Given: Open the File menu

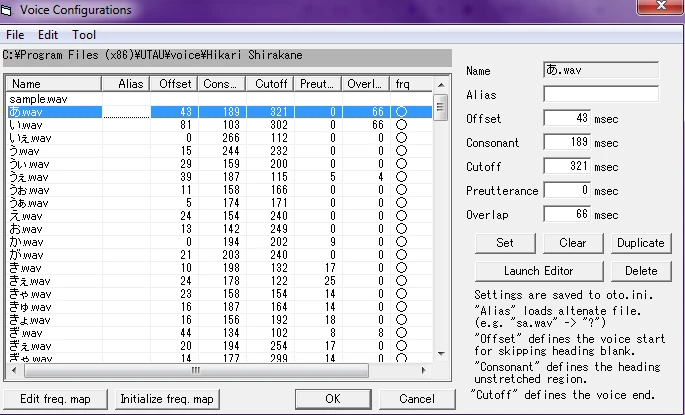Looking at the screenshot, I should pyautogui.click(x=15, y=35).
